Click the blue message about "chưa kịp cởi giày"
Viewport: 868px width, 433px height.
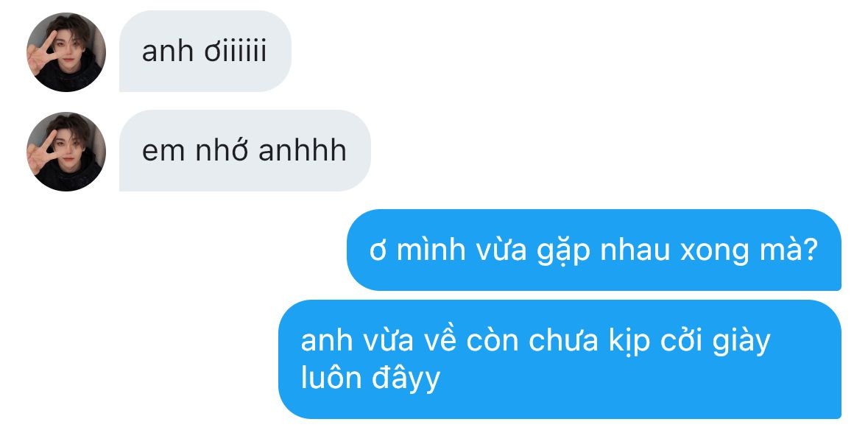[560, 359]
